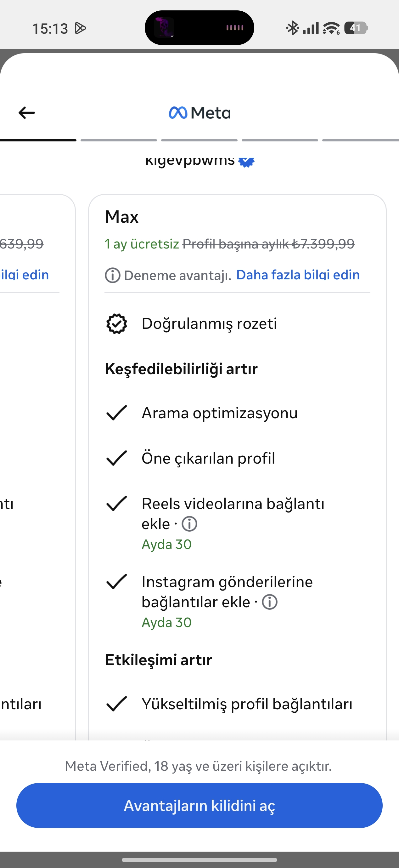The width and height of the screenshot is (399, 868).
Task: Tap the blue verified badge beside username
Action: (x=246, y=162)
